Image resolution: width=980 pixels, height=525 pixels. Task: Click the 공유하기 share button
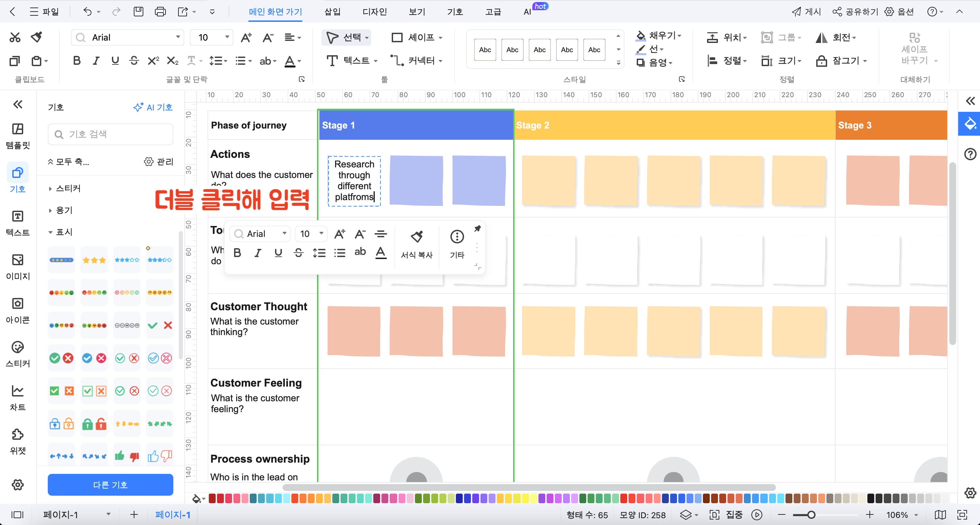(855, 12)
